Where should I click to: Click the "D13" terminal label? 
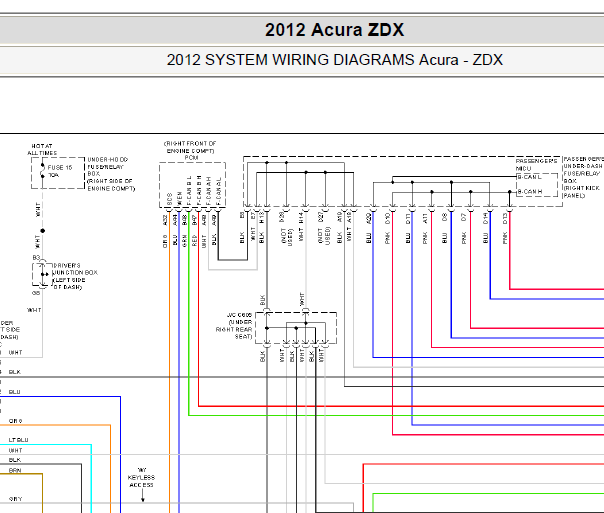pyautogui.click(x=505, y=219)
